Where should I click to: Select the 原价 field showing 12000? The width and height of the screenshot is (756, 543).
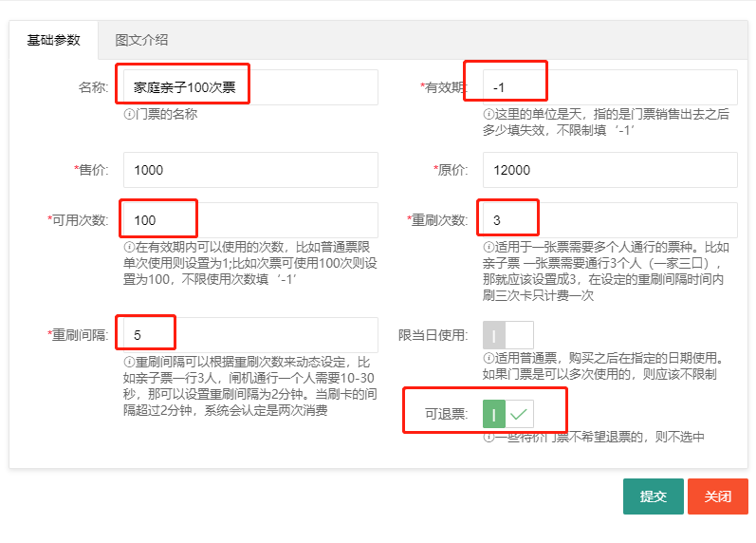coord(609,170)
